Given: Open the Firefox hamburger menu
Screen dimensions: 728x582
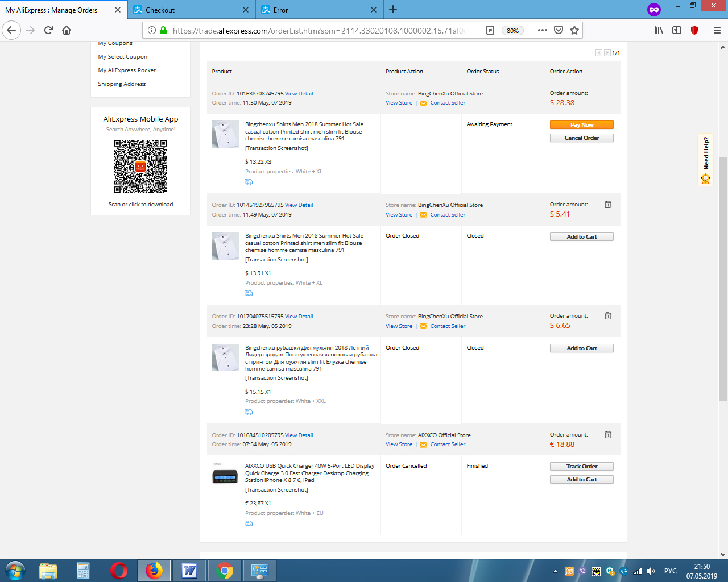Looking at the screenshot, I should click(717, 30).
